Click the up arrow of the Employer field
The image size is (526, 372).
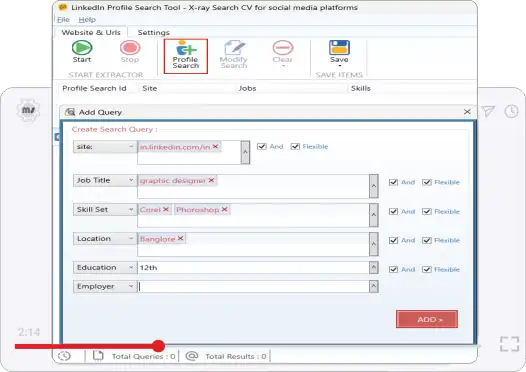pyautogui.click(x=374, y=286)
